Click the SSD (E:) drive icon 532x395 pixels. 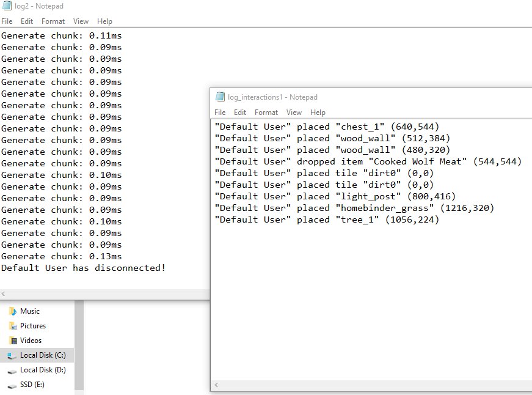click(13, 384)
